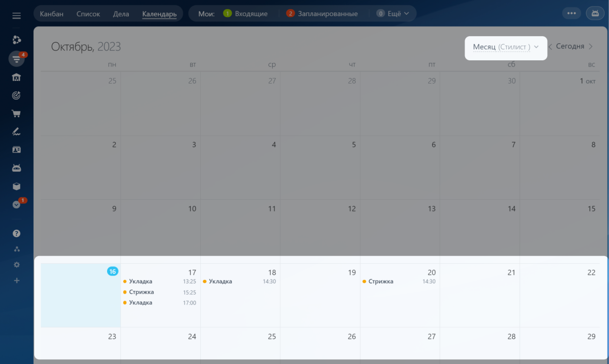
Task: Click the sitemap structure icon in sidebar
Action: point(17,249)
